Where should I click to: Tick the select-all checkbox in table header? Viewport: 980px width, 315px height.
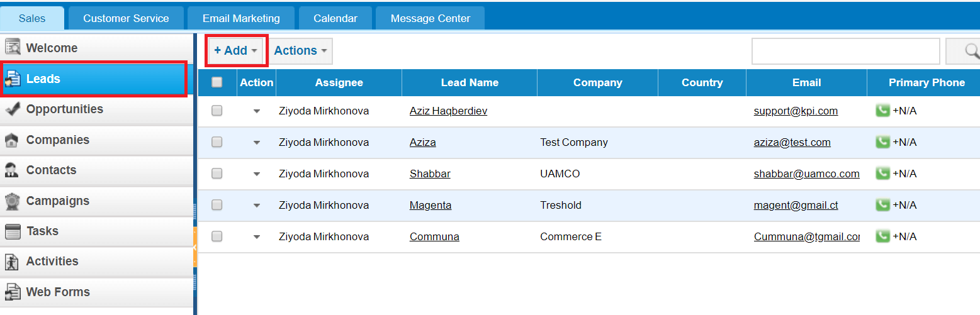coord(217,82)
